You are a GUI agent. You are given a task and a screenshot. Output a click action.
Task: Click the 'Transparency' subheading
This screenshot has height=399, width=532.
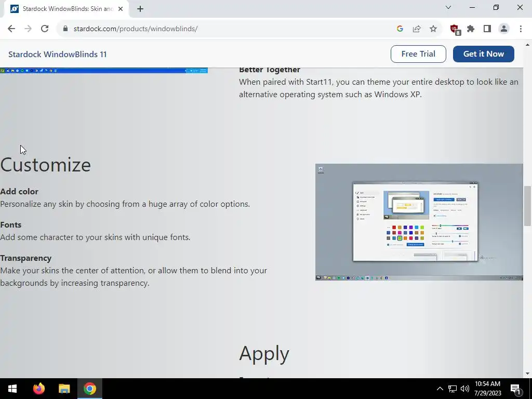pos(26,258)
